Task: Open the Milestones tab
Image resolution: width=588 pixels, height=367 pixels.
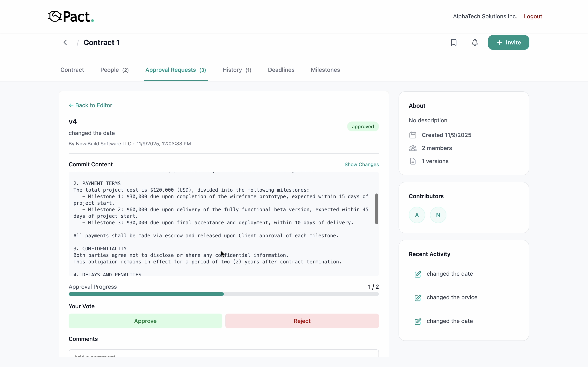Action: (325, 70)
